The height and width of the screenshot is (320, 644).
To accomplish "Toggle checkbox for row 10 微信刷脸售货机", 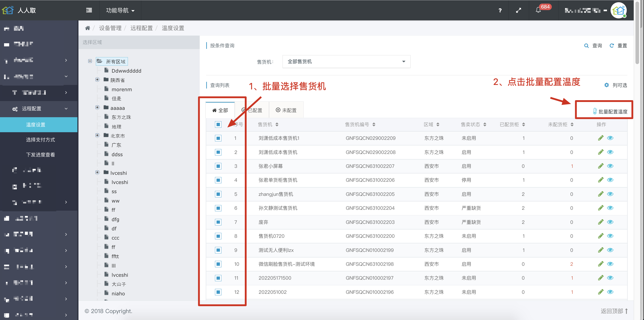I will click(x=218, y=264).
